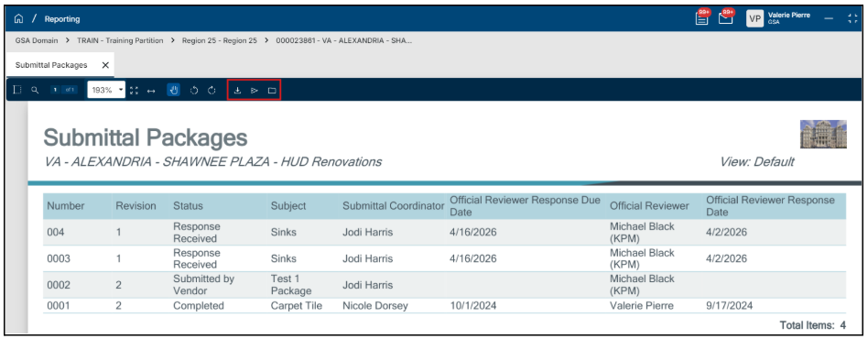Select package number 004
The image size is (868, 339).
click(x=55, y=233)
